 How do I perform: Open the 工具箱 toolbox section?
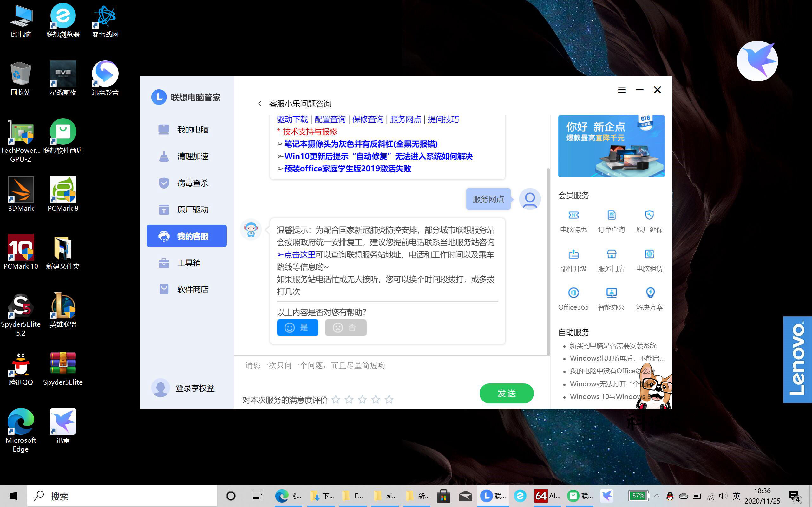189,263
